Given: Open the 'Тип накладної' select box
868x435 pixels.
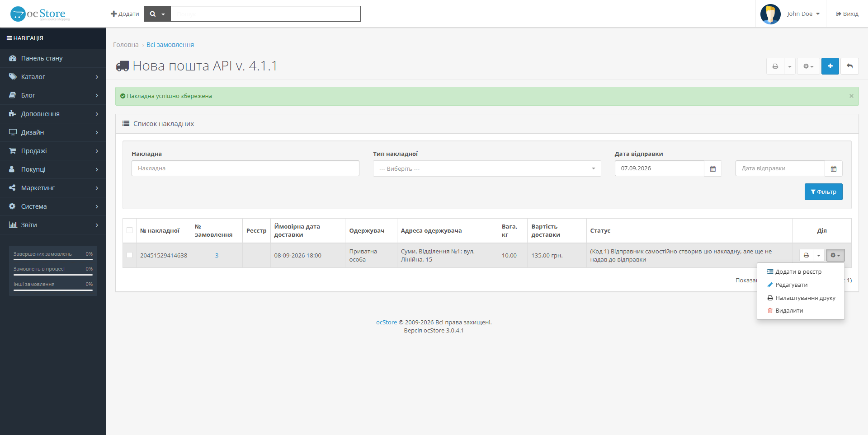Looking at the screenshot, I should point(487,168).
